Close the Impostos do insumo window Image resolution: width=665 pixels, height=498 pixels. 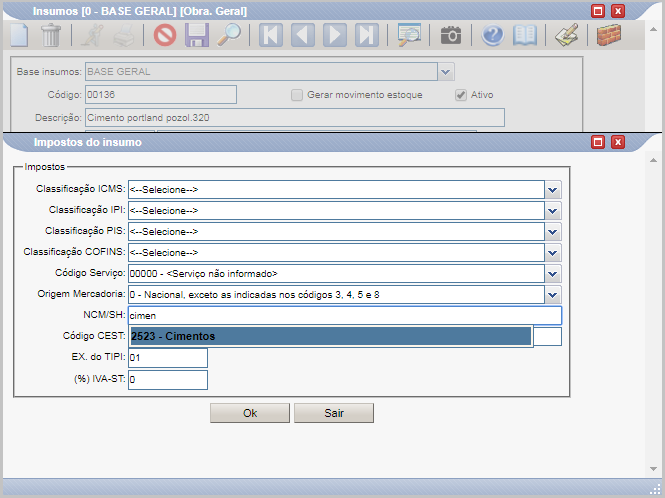coord(618,142)
